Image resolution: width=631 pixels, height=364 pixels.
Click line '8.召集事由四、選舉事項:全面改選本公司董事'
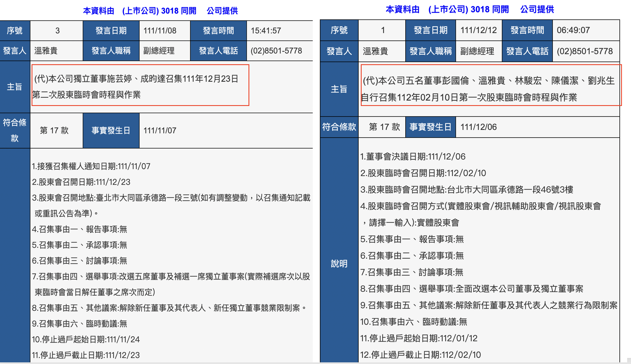point(471,289)
